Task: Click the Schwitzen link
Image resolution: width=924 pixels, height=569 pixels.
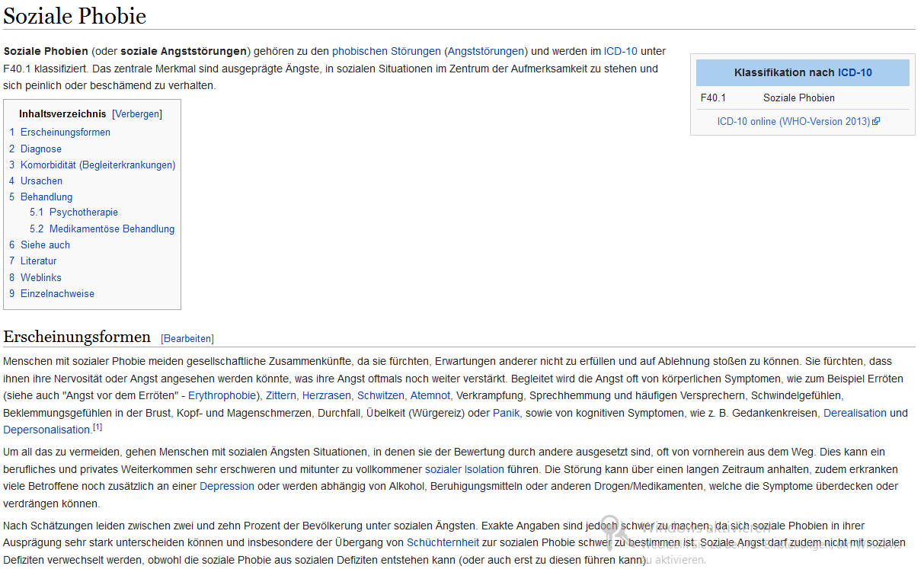Action: point(381,395)
